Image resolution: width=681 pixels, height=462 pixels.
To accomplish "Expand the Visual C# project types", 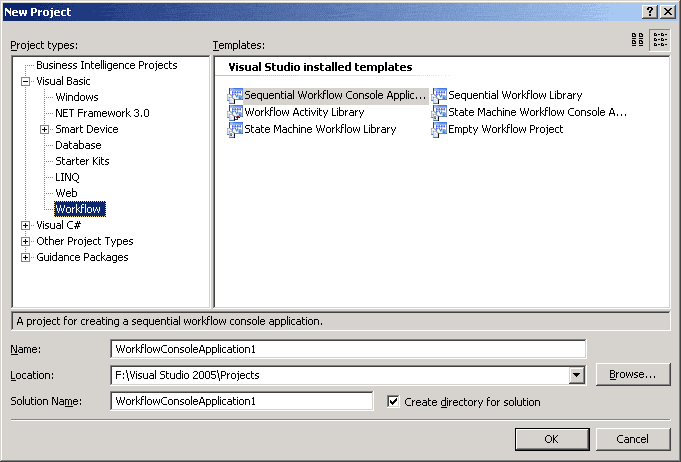I will click(26, 225).
